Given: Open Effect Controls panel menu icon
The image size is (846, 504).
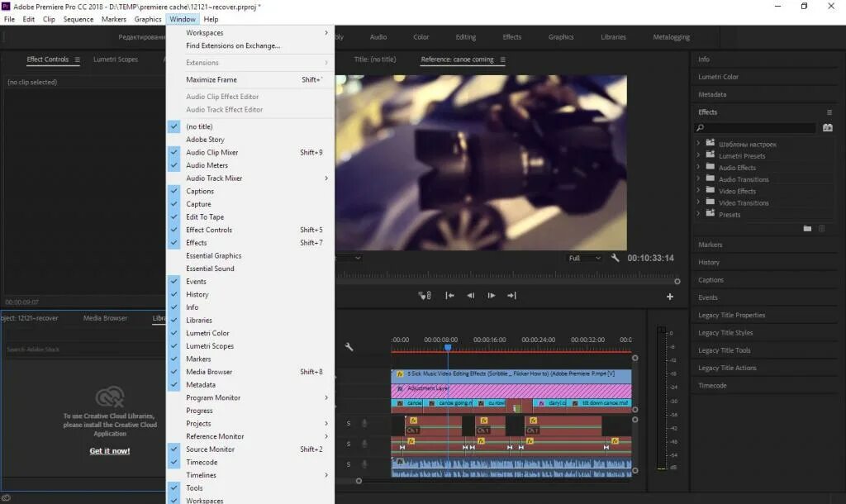Looking at the screenshot, I should (77, 59).
